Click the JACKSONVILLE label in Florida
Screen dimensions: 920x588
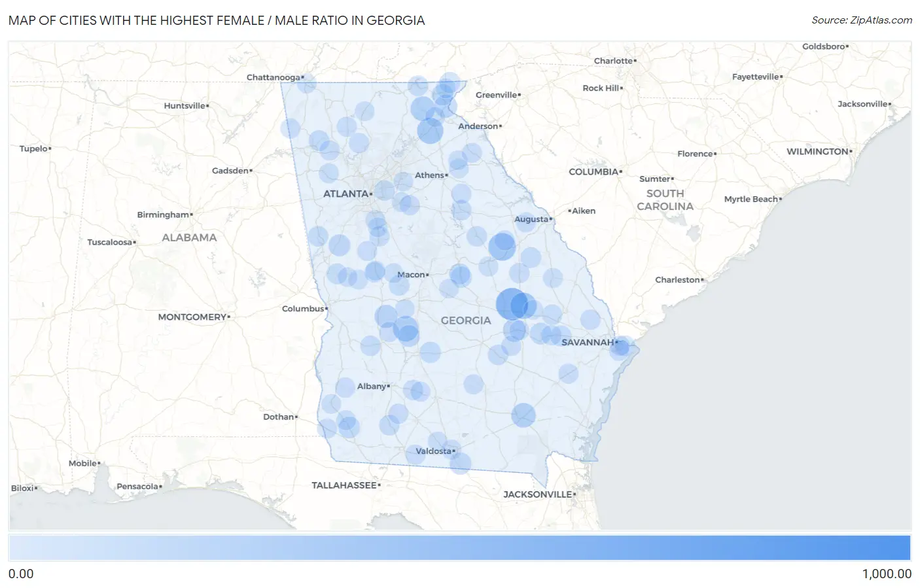click(538, 494)
